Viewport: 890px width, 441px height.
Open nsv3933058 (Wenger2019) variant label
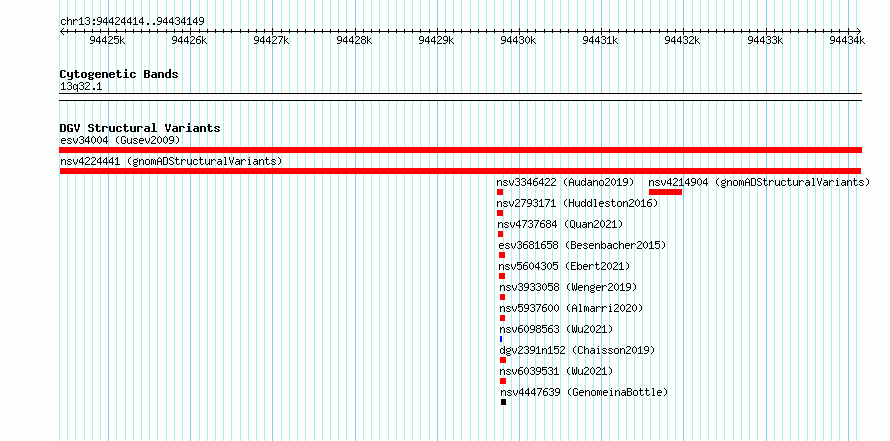[568, 287]
